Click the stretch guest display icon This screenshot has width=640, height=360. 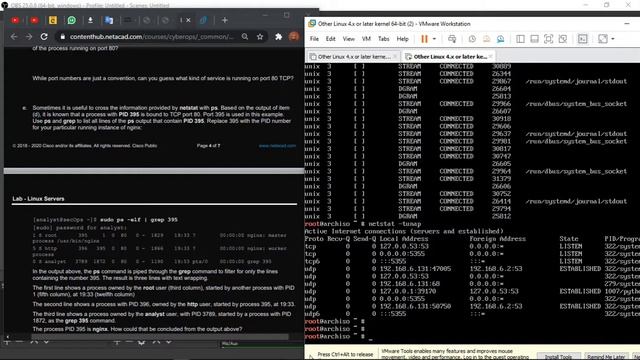pos(603,39)
